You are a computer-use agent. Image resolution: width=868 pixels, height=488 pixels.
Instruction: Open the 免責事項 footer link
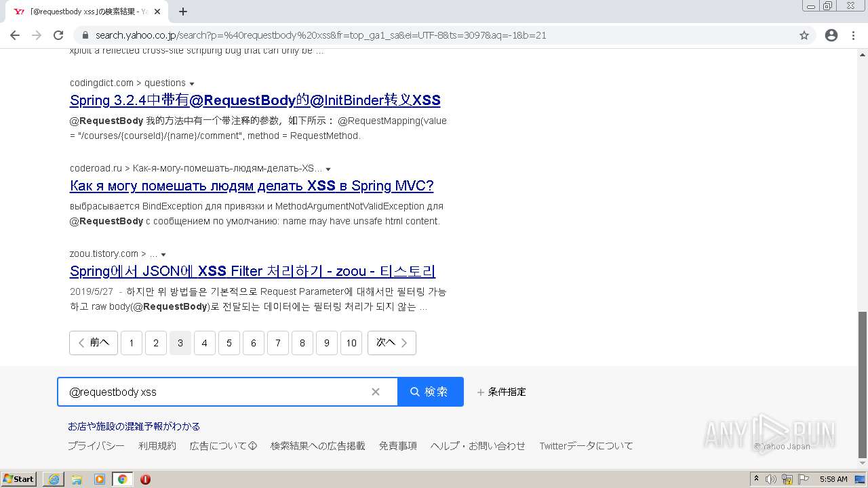(398, 446)
